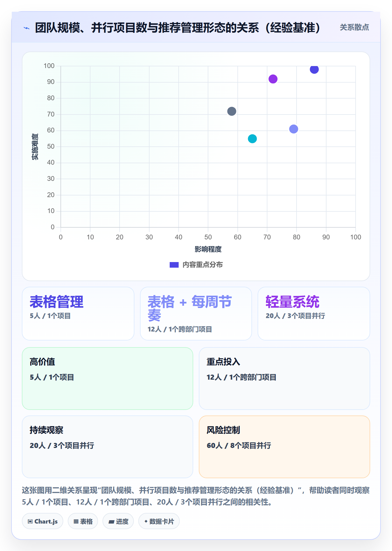Click the dark indigo scatter point near 86
The image size is (392, 551).
point(314,69)
